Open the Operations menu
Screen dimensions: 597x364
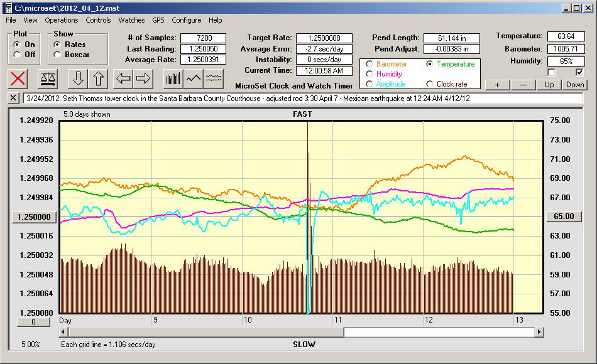(x=62, y=20)
